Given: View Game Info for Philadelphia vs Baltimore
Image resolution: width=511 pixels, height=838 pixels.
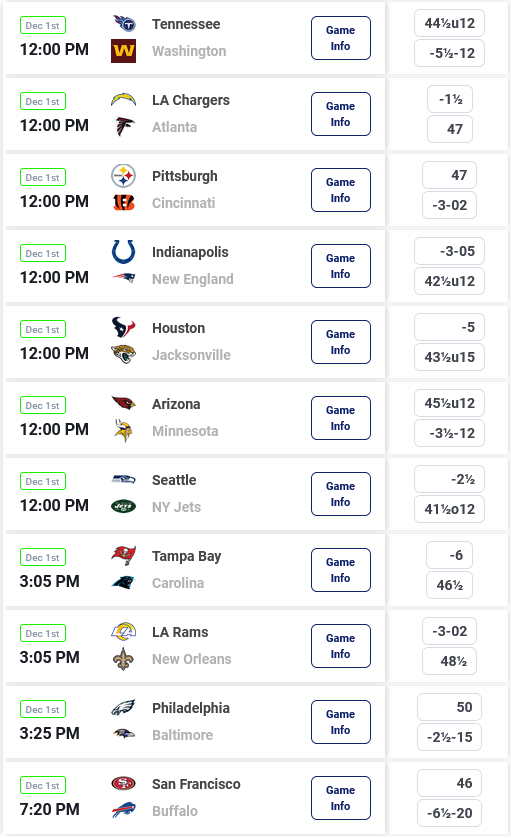Looking at the screenshot, I should pyautogui.click(x=341, y=722).
